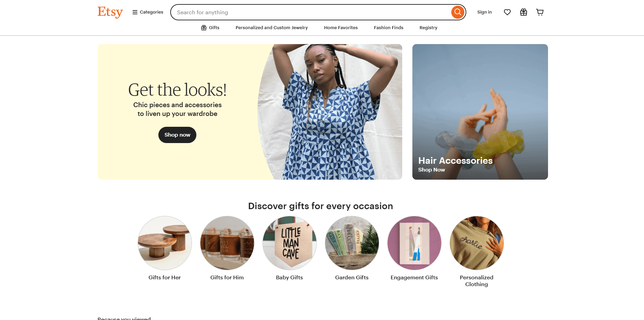The width and height of the screenshot is (644, 320).
Task: Open Favorites heart icon
Action: click(x=507, y=12)
